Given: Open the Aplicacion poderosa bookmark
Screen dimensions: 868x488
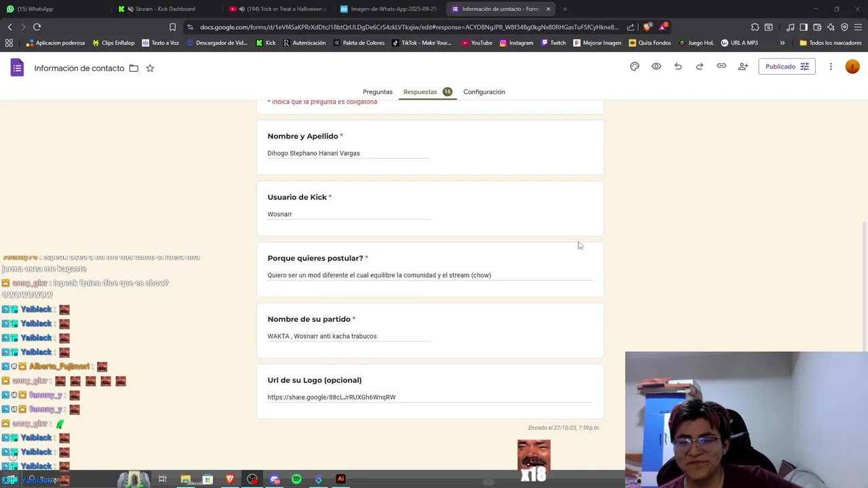Looking at the screenshot, I should pos(56,43).
